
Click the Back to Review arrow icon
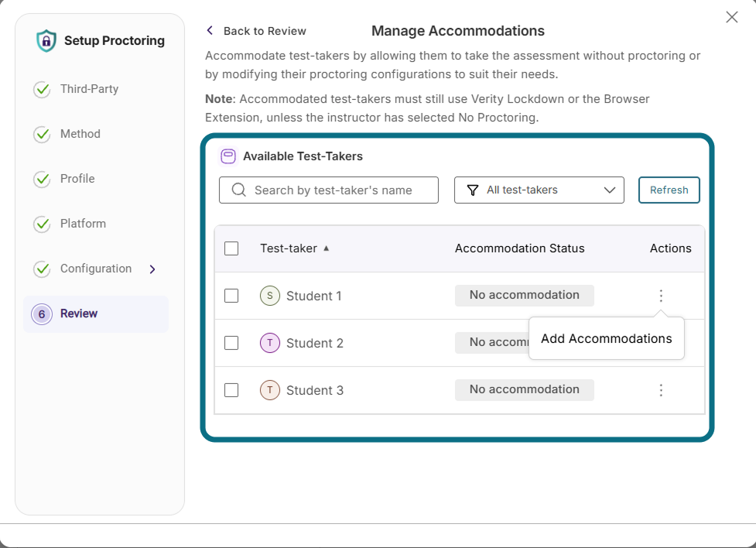click(x=210, y=30)
